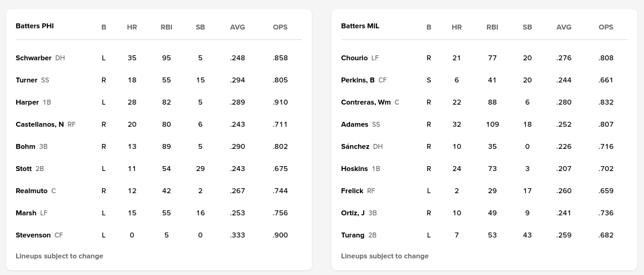This screenshot has height=275, width=644.
Task: Select Contreras, Wm in Brewers batters
Action: pos(365,102)
